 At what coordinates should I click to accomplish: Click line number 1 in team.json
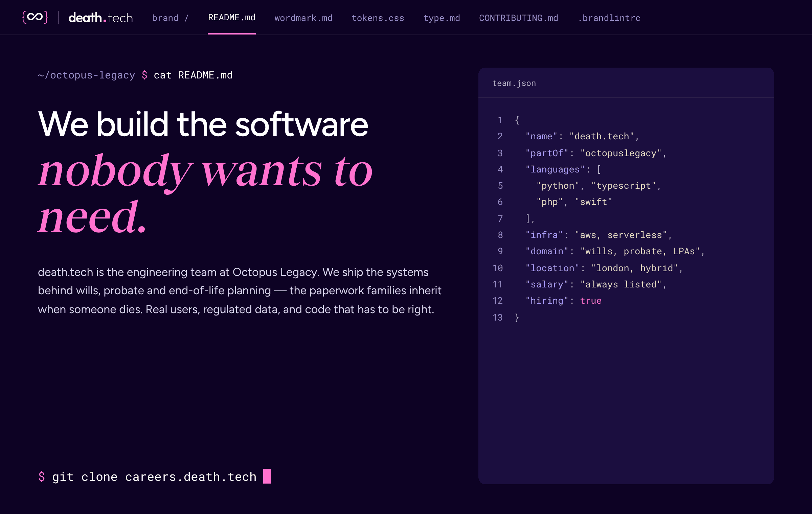tap(500, 120)
